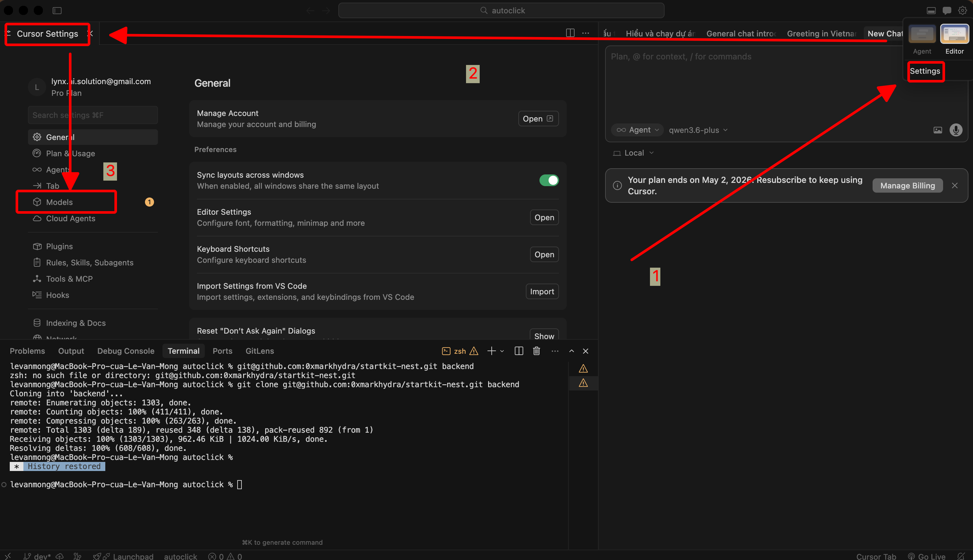The width and height of the screenshot is (973, 560).
Task: Open the Models settings section
Action: click(93, 202)
